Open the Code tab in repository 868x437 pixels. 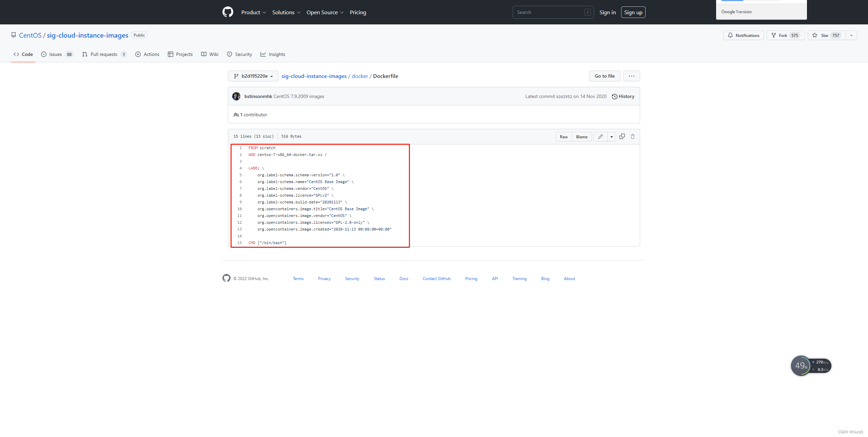[x=23, y=54]
